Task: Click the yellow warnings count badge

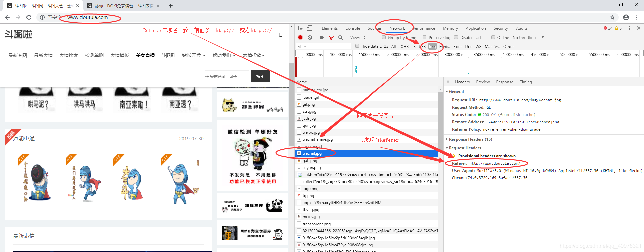Action: 618,28
